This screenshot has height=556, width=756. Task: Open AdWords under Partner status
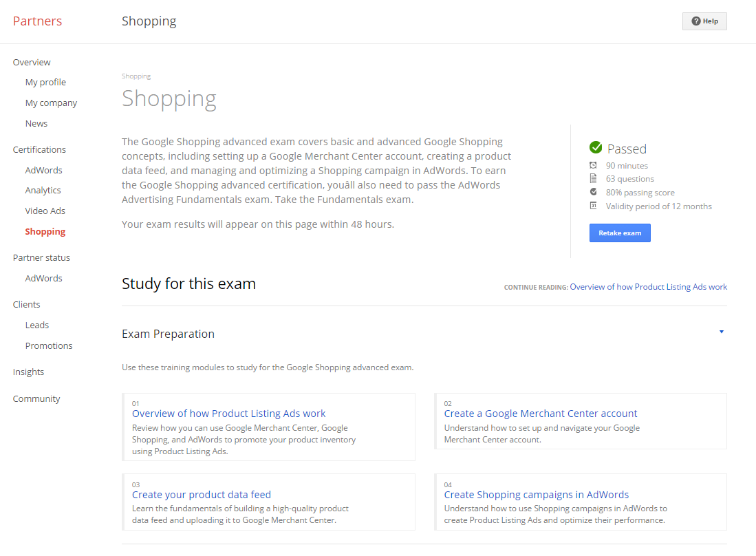[x=44, y=278]
